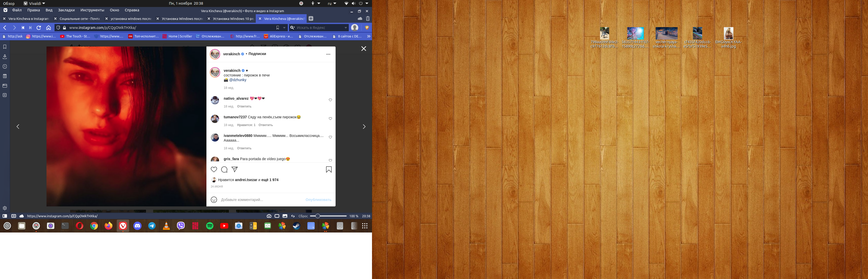Go back to the previous page in Vivaldi
Screen dimensions: 868x279
pos(5,28)
